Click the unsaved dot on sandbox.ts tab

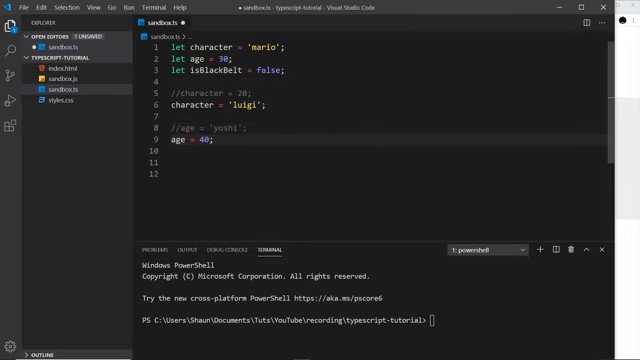[183, 23]
